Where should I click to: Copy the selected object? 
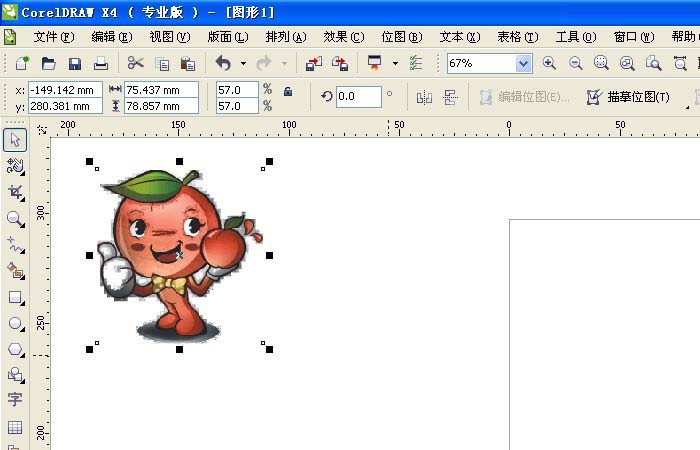coord(162,63)
